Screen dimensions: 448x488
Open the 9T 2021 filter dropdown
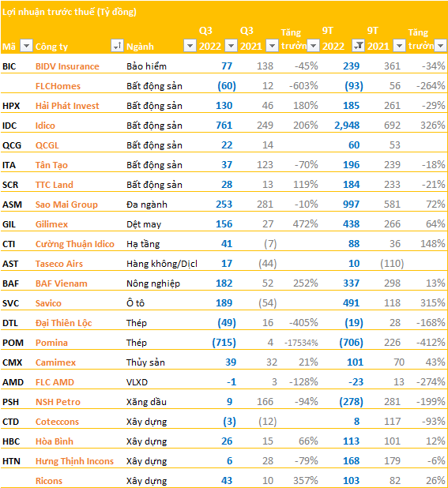coord(400,46)
